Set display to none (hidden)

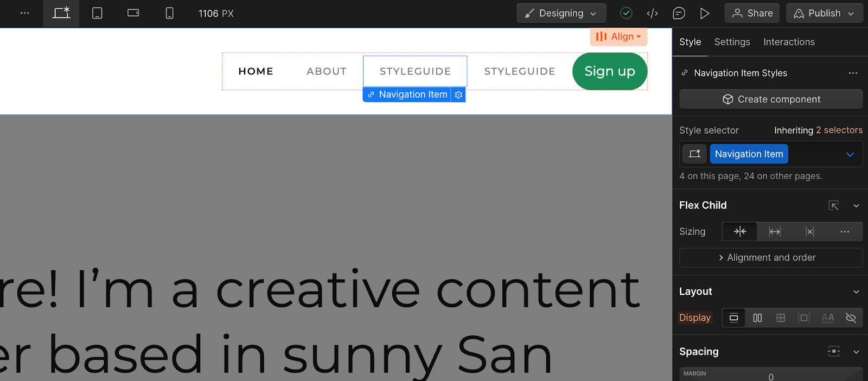pyautogui.click(x=851, y=318)
